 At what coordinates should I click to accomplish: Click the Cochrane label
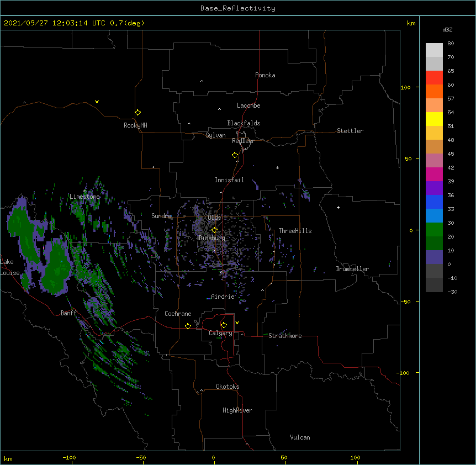(x=178, y=314)
